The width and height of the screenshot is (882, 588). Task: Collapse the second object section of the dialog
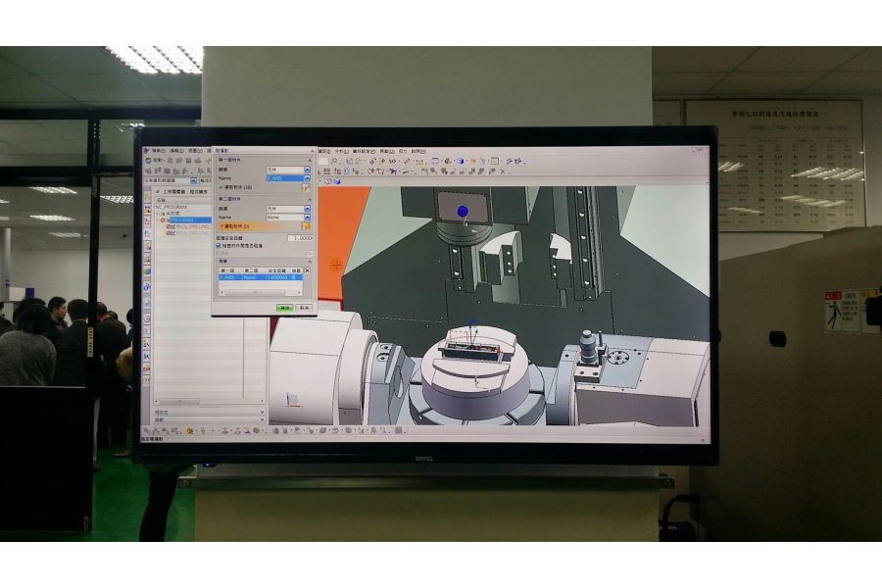pyautogui.click(x=310, y=200)
